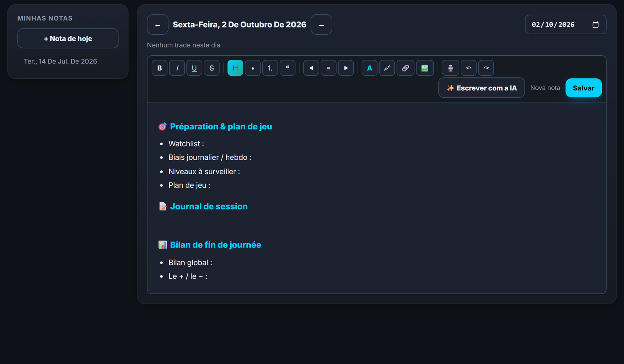This screenshot has height=364, width=624.
Task: Click the Bilan de fin de journée heading
Action: [210, 245]
